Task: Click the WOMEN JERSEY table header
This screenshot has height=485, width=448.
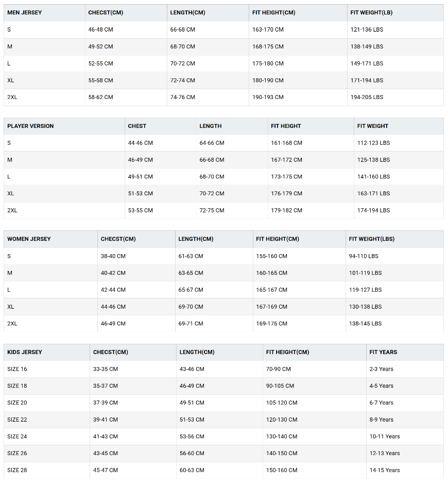Action: click(x=29, y=239)
